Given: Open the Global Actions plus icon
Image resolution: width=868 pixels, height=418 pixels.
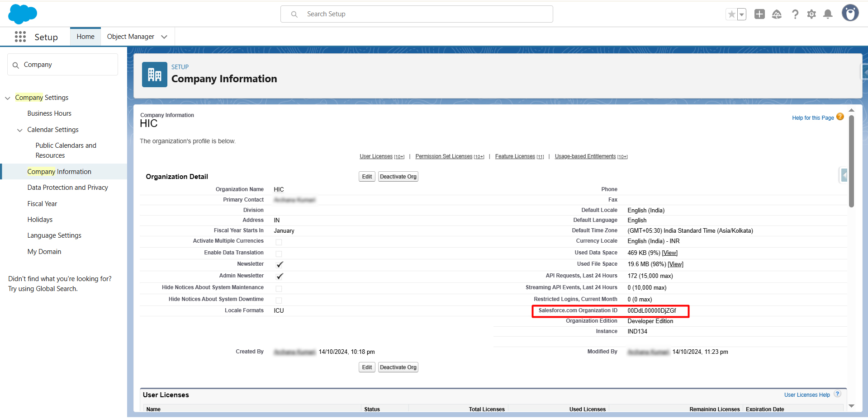Looking at the screenshot, I should [759, 14].
